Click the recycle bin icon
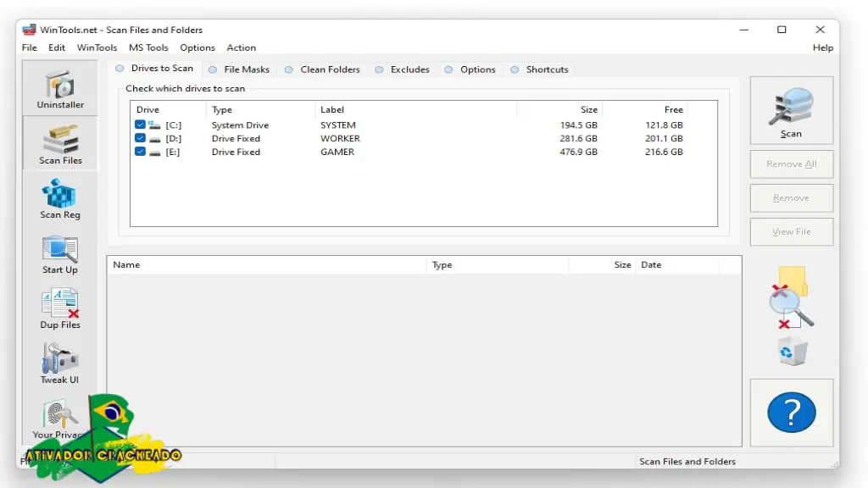Image resolution: width=868 pixels, height=488 pixels. [x=793, y=352]
